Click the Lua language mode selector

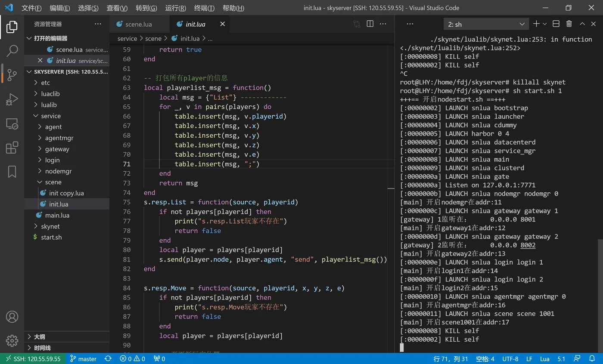point(545,358)
